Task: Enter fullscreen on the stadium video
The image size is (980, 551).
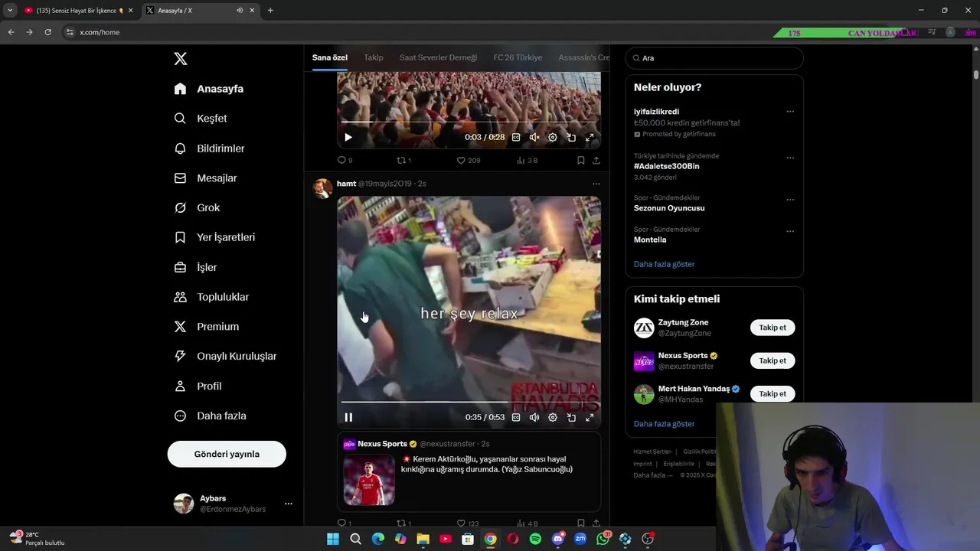Action: tap(590, 138)
